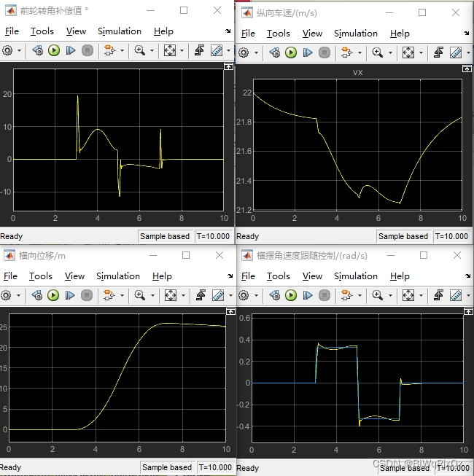Stop simulation in front wheel angle scope
The height and width of the screenshot is (476, 474).
point(88,50)
